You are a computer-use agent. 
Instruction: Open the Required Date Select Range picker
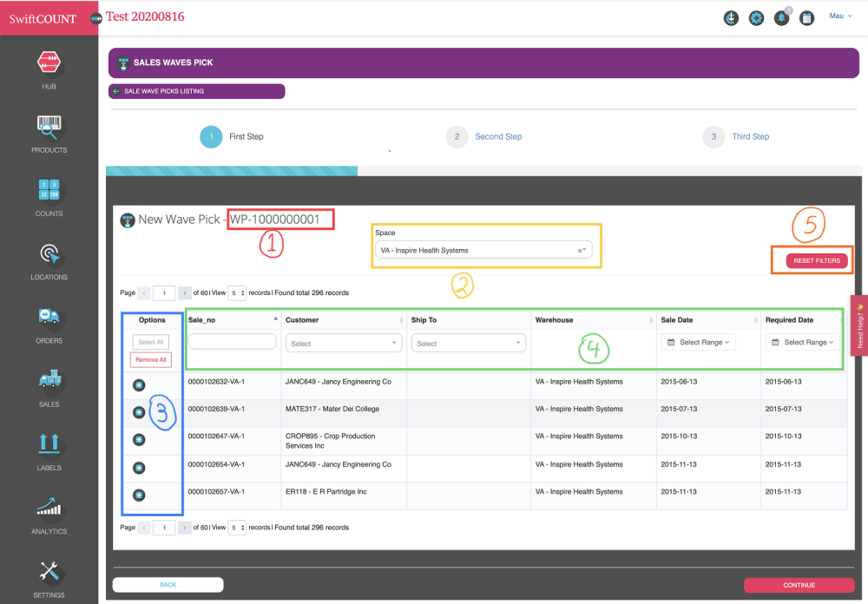coord(803,342)
